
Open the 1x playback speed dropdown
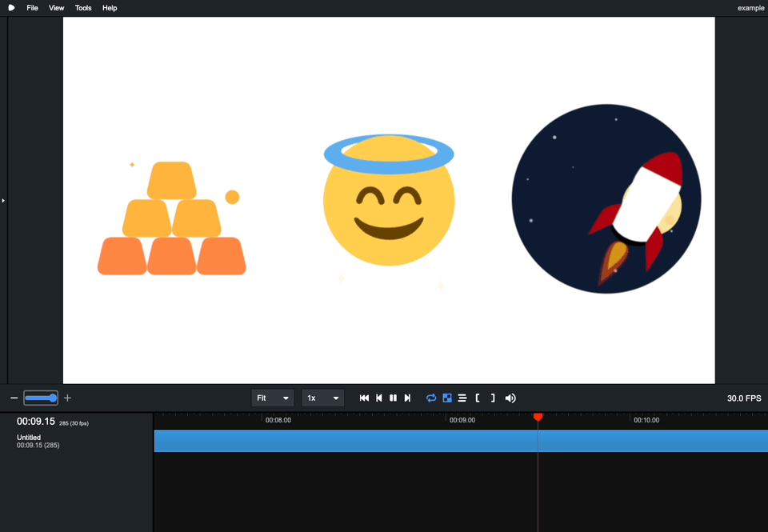pos(322,398)
